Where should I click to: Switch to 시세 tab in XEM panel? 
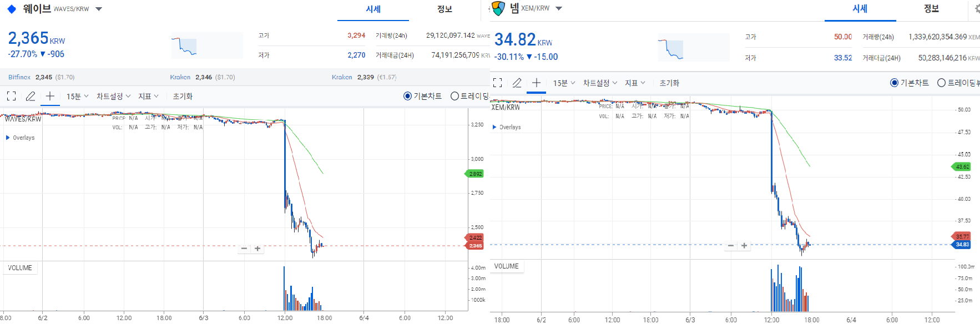click(x=860, y=9)
